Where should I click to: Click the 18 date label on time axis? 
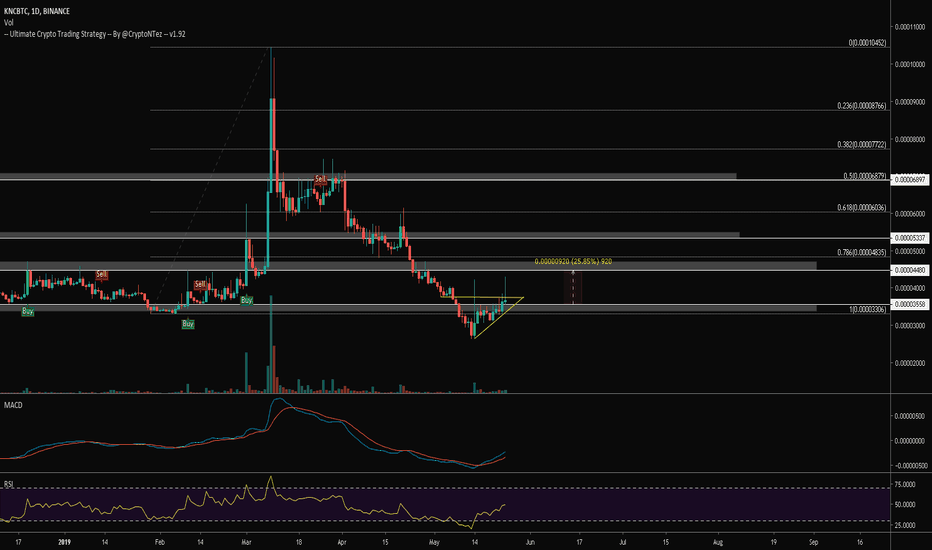[299, 542]
